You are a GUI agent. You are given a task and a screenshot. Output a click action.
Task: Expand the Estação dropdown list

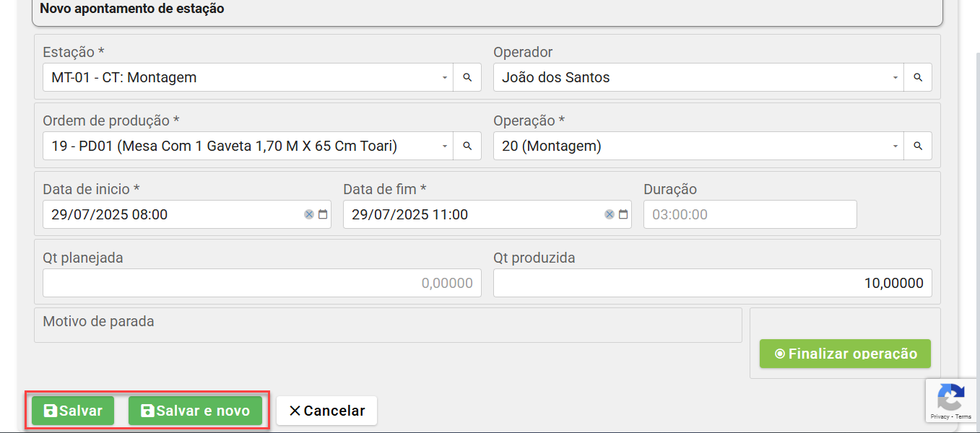pyautogui.click(x=445, y=77)
